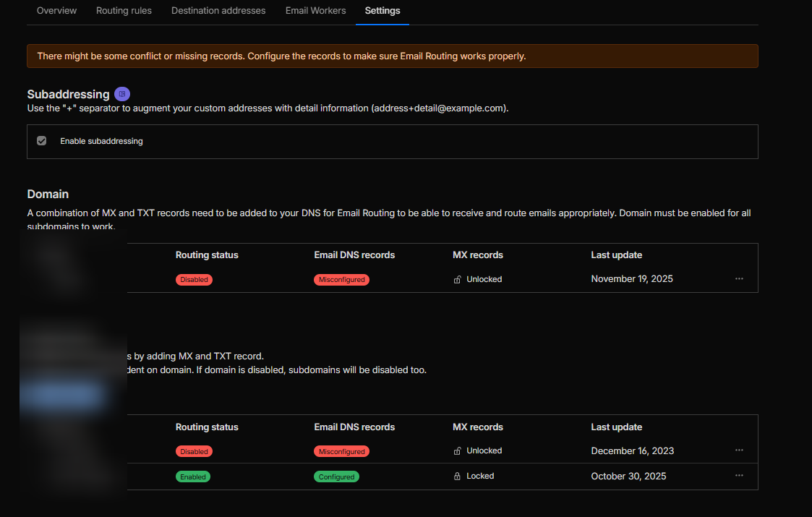The height and width of the screenshot is (517, 812).
Task: Click locked padlock icon in October 30 row
Action: 457,477
